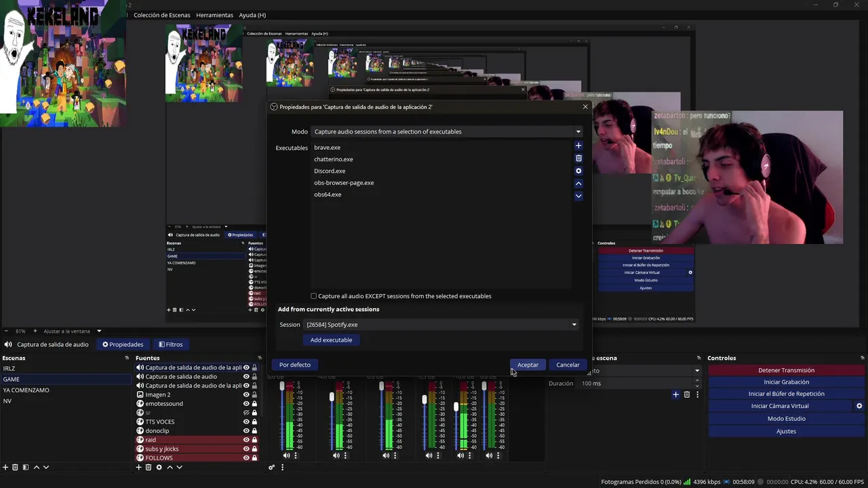This screenshot has width=868, height=488.
Task: Remove scene transition with trash icon
Action: pyautogui.click(x=686, y=394)
